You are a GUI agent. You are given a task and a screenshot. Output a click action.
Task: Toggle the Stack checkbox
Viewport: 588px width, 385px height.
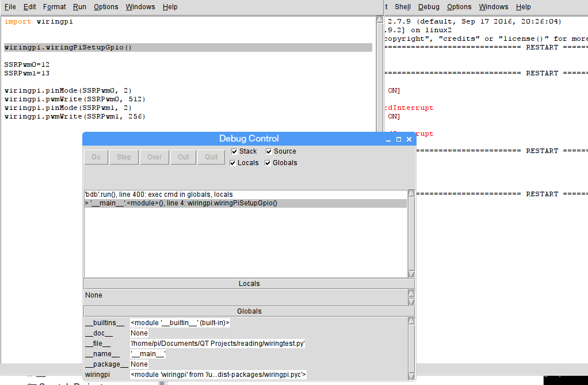click(234, 151)
